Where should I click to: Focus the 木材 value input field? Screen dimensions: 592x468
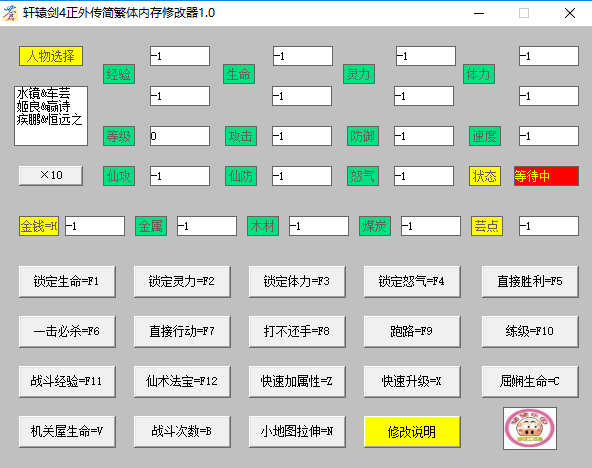pos(319,226)
